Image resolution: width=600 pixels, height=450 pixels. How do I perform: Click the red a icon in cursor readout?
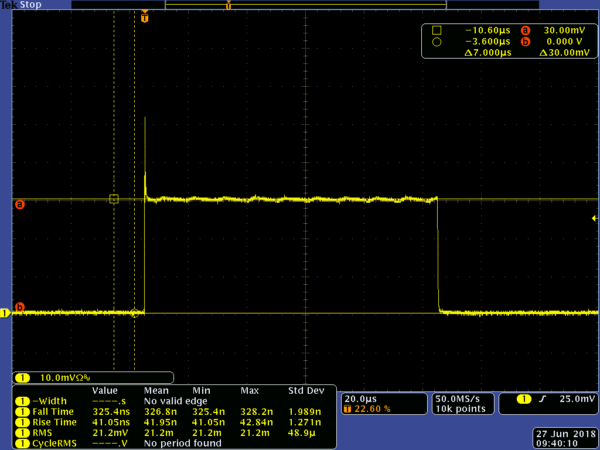click(525, 31)
